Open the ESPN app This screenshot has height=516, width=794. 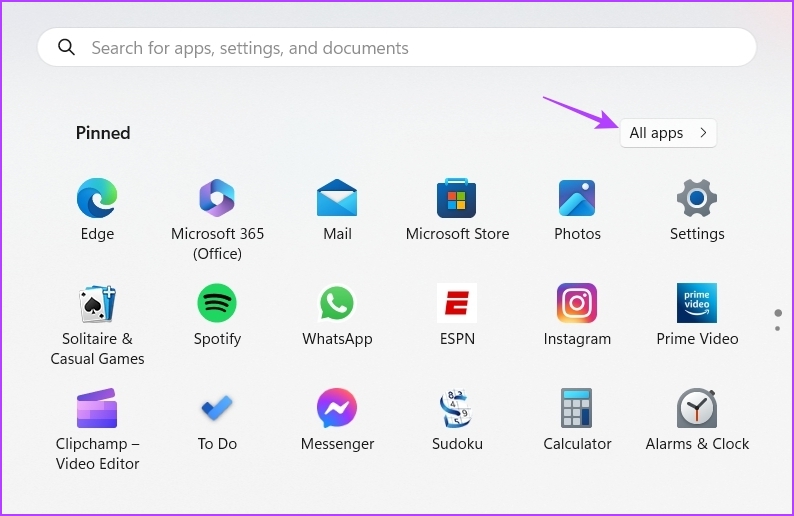pyautogui.click(x=457, y=304)
